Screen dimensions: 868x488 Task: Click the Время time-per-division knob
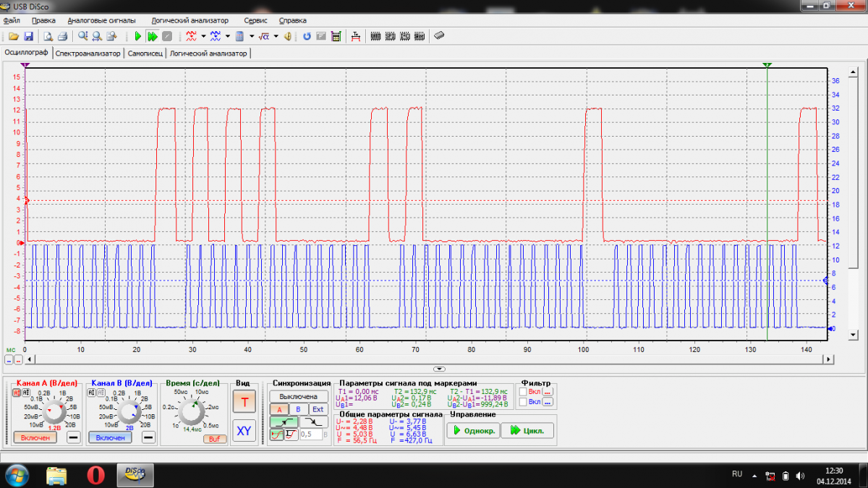(x=192, y=413)
